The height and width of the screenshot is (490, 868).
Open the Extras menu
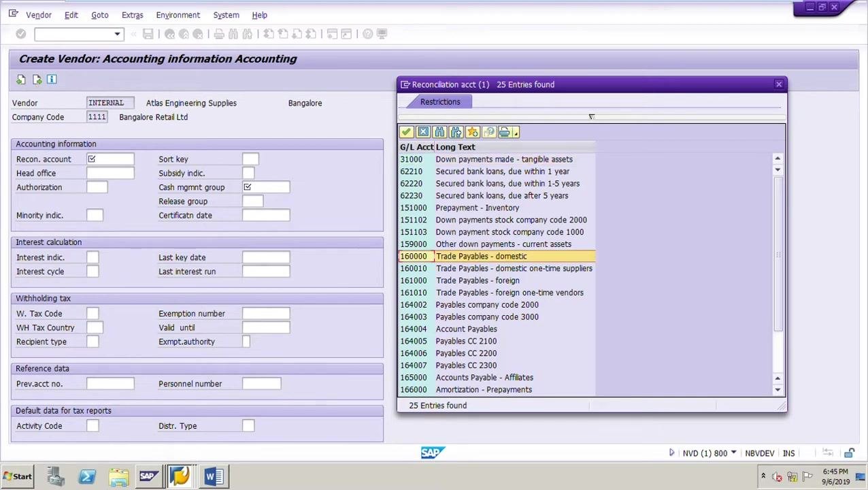pyautogui.click(x=132, y=15)
